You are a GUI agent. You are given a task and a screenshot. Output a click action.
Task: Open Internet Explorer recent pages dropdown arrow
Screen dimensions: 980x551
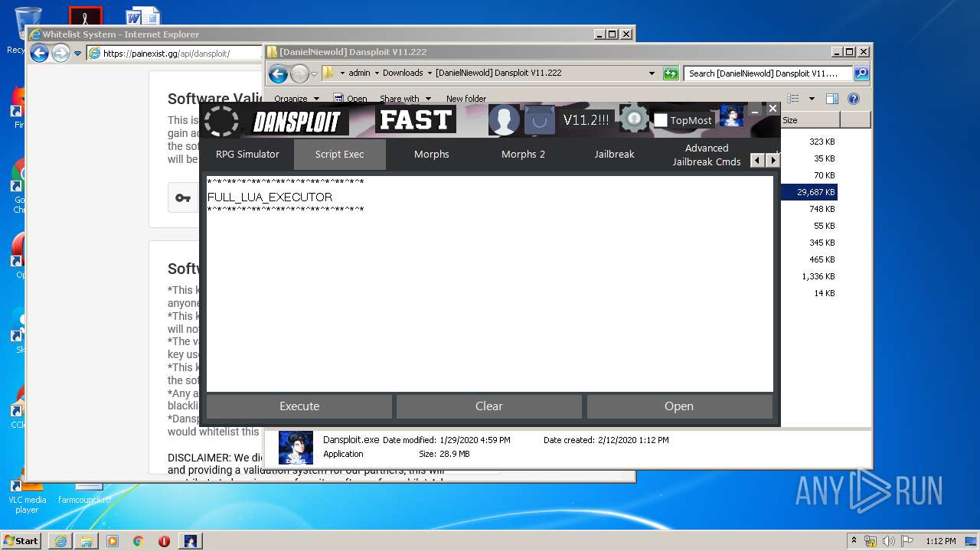[77, 54]
